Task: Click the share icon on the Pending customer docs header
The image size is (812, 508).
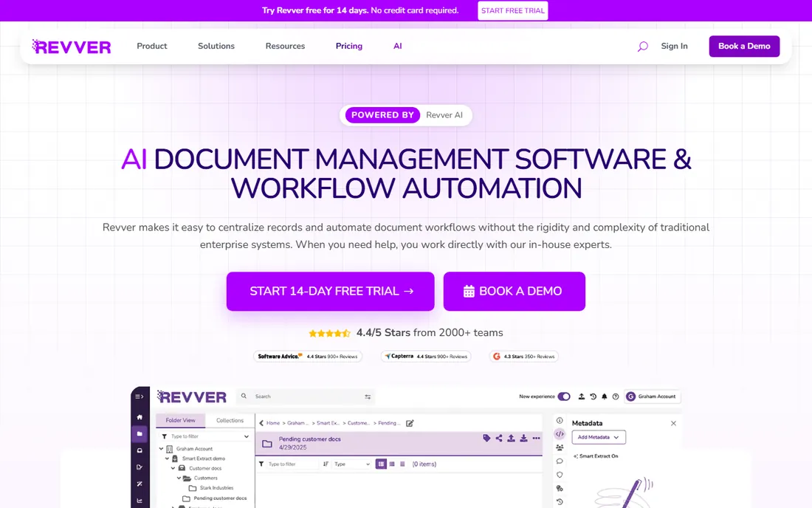Action: pyautogui.click(x=499, y=438)
